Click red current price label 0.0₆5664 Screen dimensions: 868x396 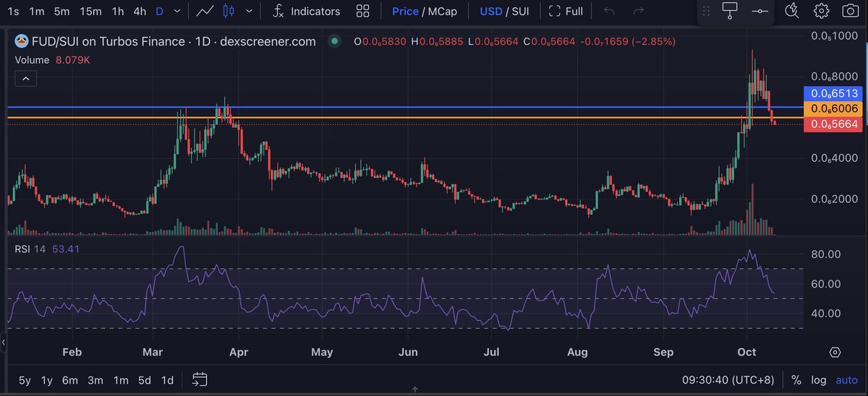833,124
